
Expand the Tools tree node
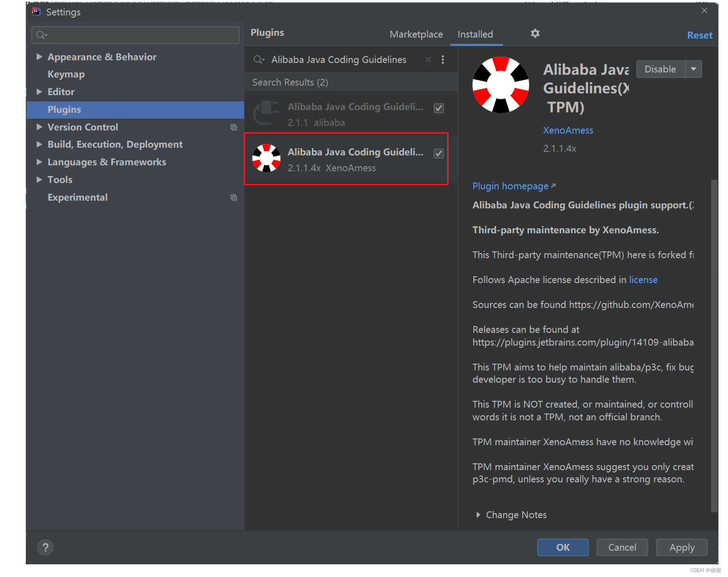click(39, 179)
